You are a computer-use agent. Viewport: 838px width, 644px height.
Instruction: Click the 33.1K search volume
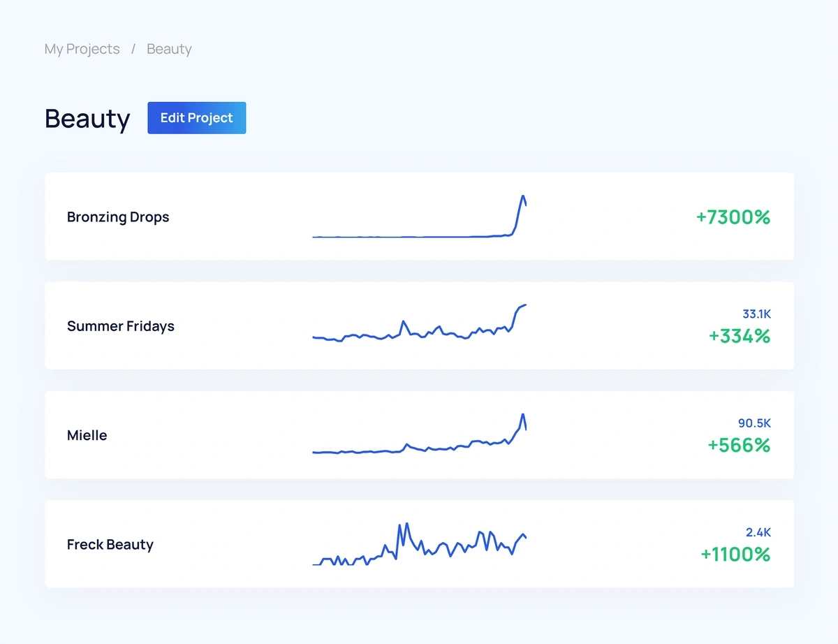(757, 314)
